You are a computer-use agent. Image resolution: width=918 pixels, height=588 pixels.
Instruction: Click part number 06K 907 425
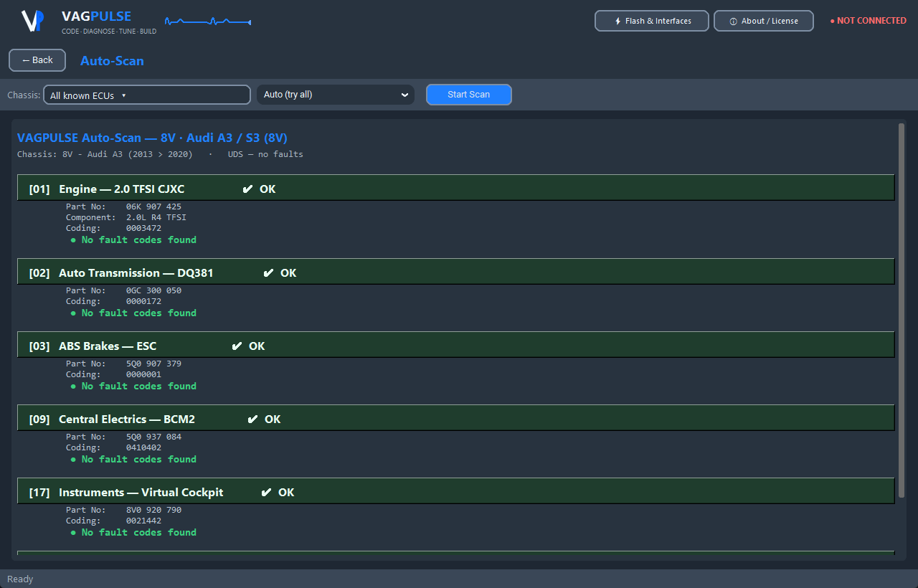coord(153,207)
